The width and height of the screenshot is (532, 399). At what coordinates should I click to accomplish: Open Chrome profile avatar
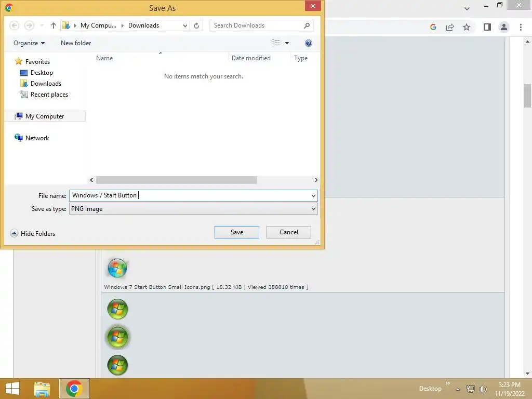[x=504, y=27]
